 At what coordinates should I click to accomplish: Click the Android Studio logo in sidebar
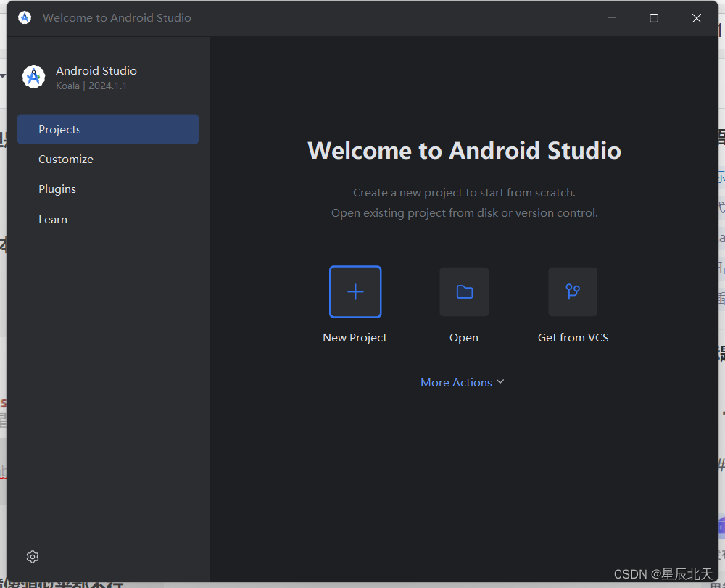point(34,77)
